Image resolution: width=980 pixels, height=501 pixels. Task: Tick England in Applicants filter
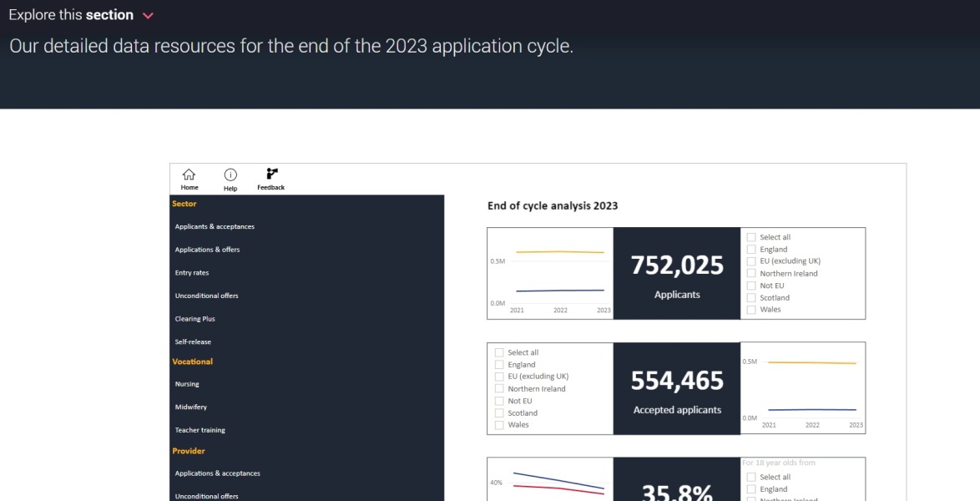[751, 249]
